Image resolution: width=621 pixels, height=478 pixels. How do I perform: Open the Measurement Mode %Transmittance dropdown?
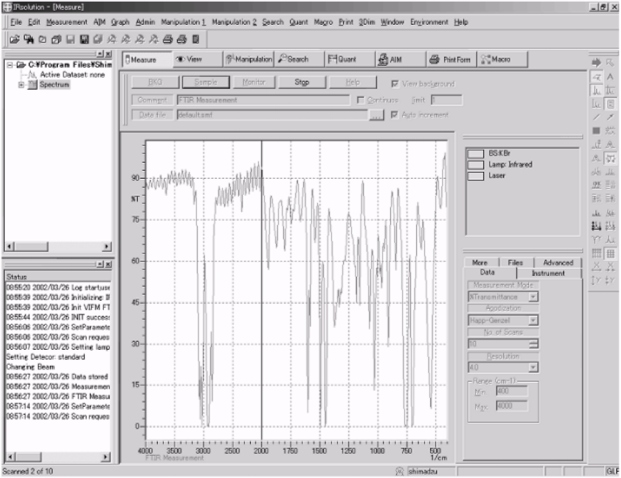click(x=533, y=297)
